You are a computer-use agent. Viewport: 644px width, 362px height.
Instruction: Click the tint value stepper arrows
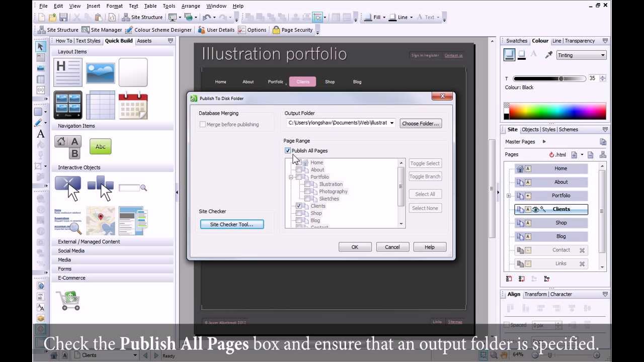603,79
